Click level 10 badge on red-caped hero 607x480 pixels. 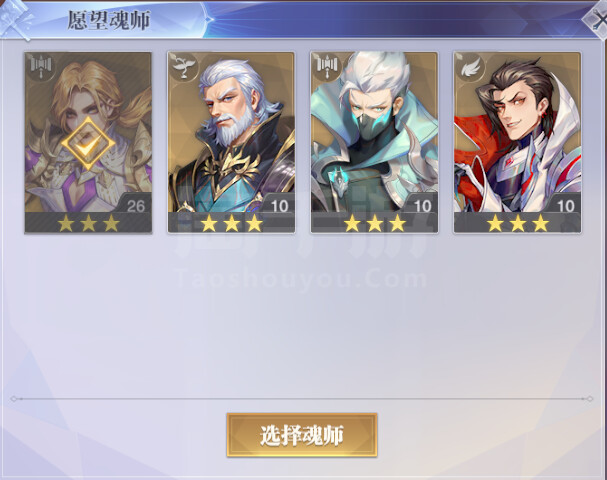click(564, 204)
